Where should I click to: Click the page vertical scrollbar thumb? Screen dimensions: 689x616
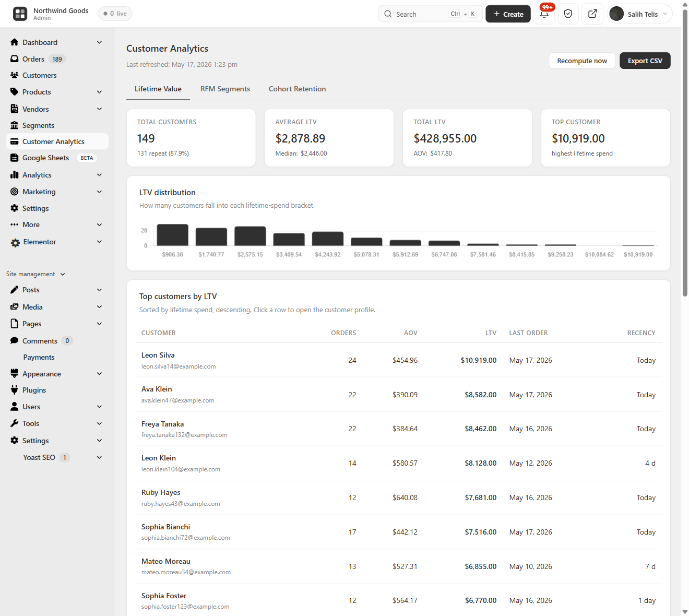pos(685,152)
